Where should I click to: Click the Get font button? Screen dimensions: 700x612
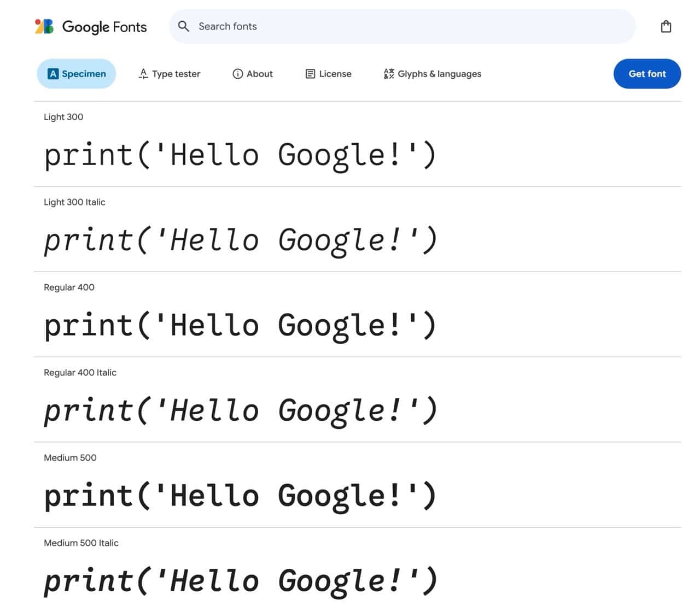click(647, 74)
